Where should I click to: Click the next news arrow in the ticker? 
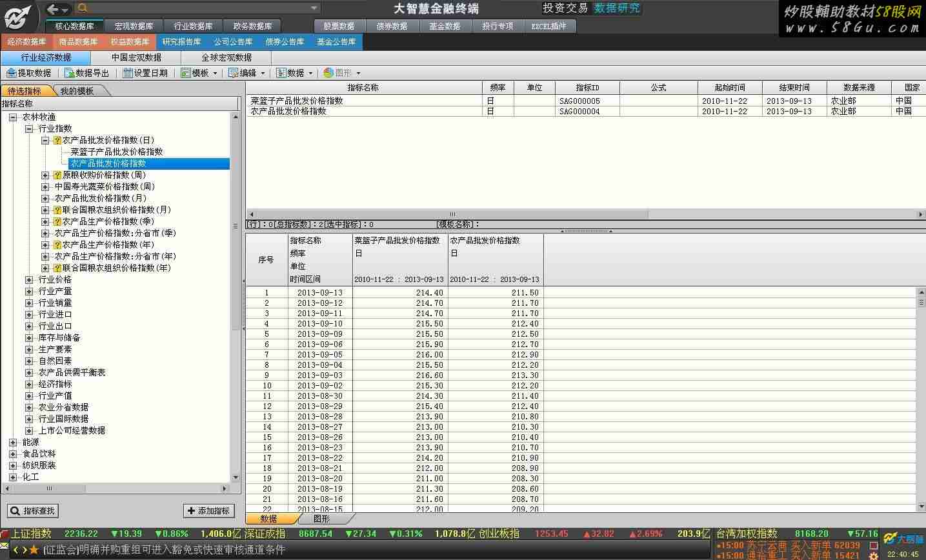pos(25,550)
